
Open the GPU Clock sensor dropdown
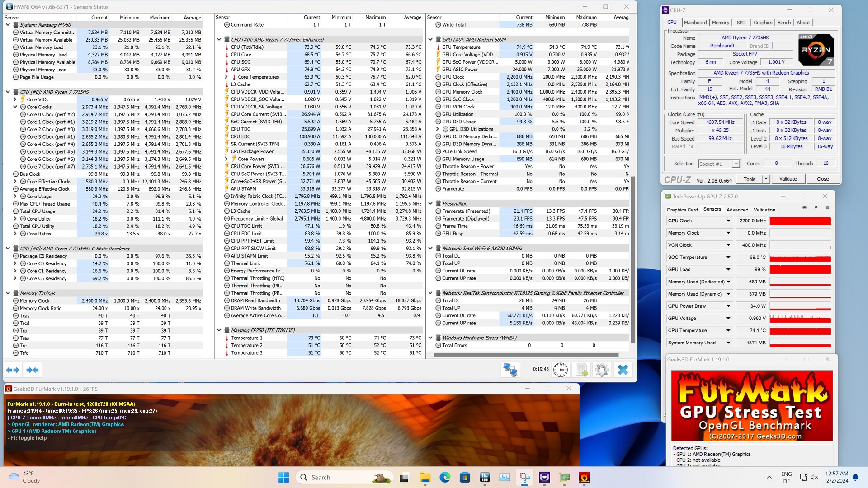(728, 221)
